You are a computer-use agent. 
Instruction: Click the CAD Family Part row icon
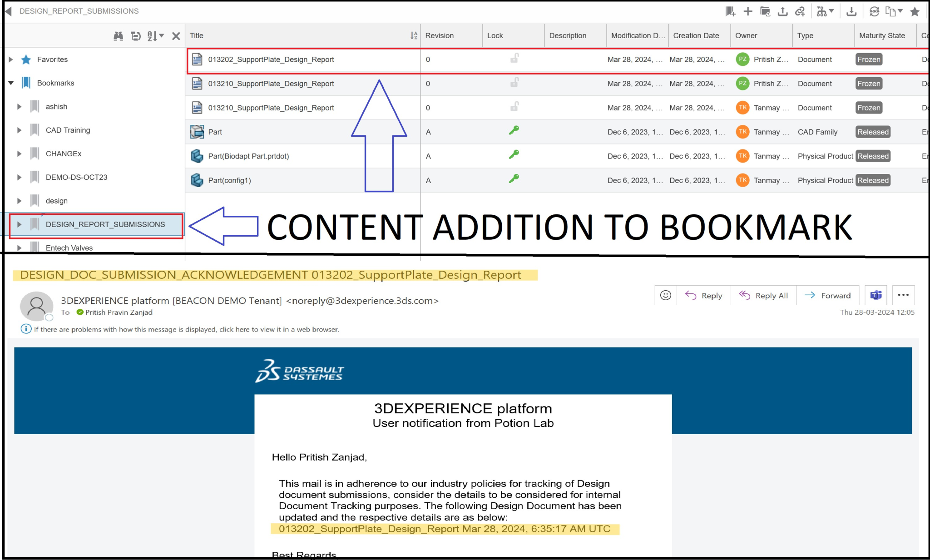pyautogui.click(x=197, y=132)
